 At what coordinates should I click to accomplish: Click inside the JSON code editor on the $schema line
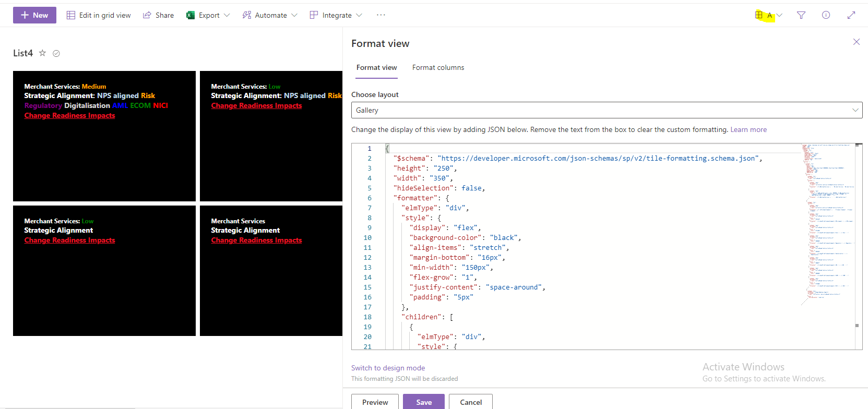(x=577, y=158)
